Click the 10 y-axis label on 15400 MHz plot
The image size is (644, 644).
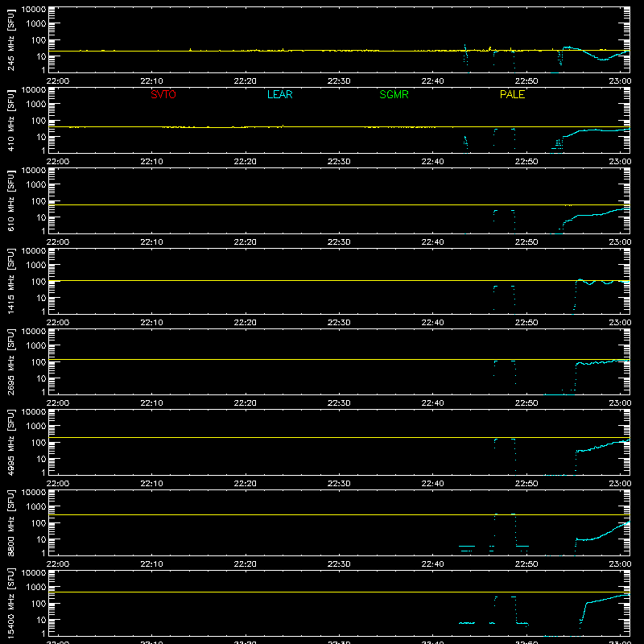[x=42, y=620]
